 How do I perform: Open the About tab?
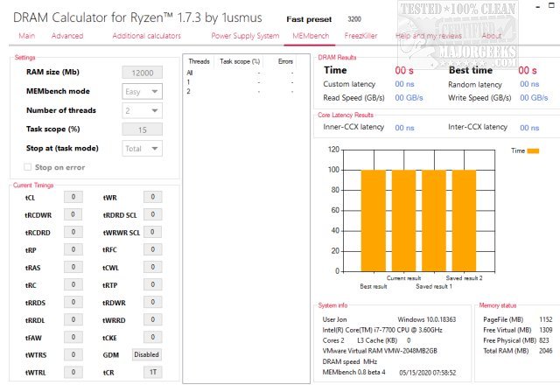492,36
